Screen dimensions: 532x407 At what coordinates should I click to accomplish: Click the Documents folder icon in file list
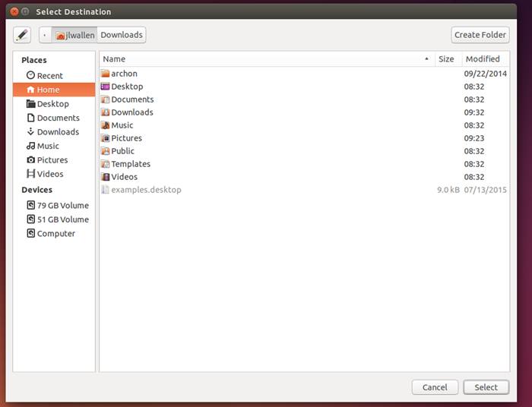click(105, 99)
